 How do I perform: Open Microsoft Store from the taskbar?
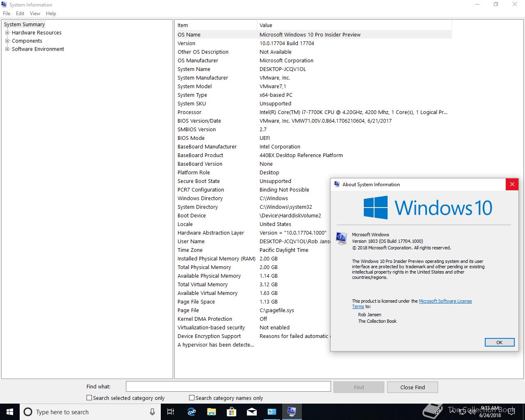pyautogui.click(x=231, y=412)
